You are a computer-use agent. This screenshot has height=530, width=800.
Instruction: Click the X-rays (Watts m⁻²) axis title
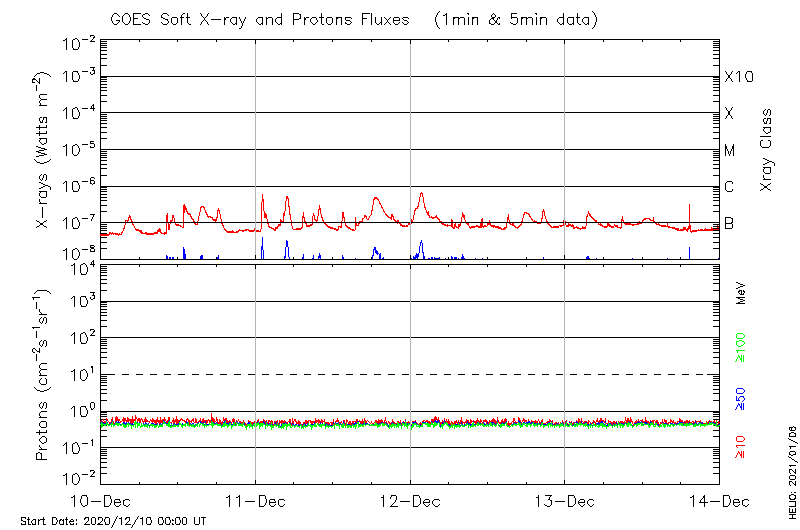tap(44, 152)
